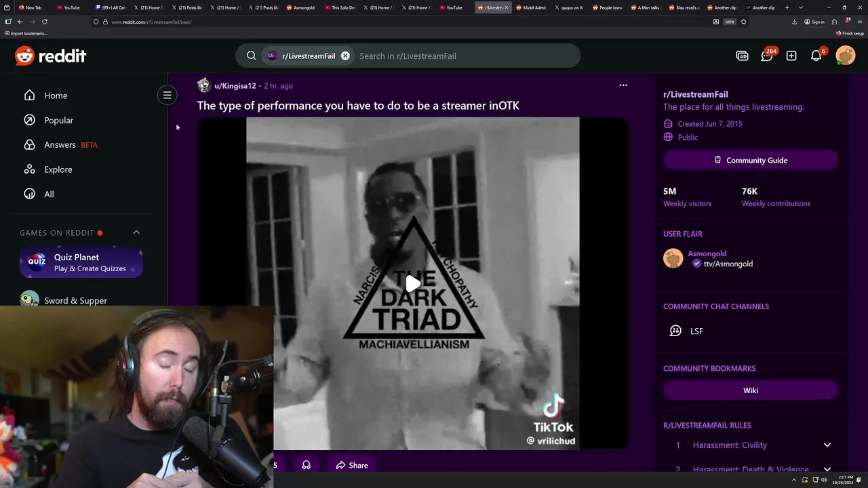Click the browser back arrow
The height and width of the screenshot is (488, 868).
[20, 22]
